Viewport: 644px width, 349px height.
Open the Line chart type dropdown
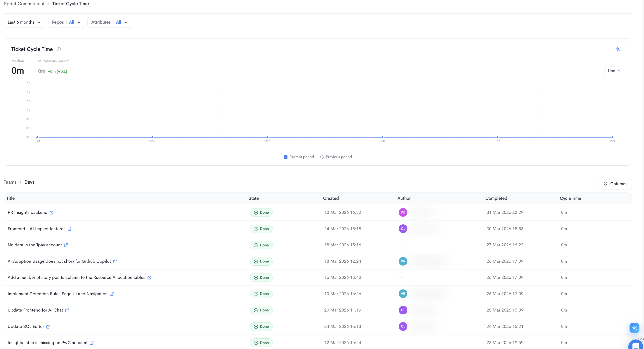pos(614,71)
